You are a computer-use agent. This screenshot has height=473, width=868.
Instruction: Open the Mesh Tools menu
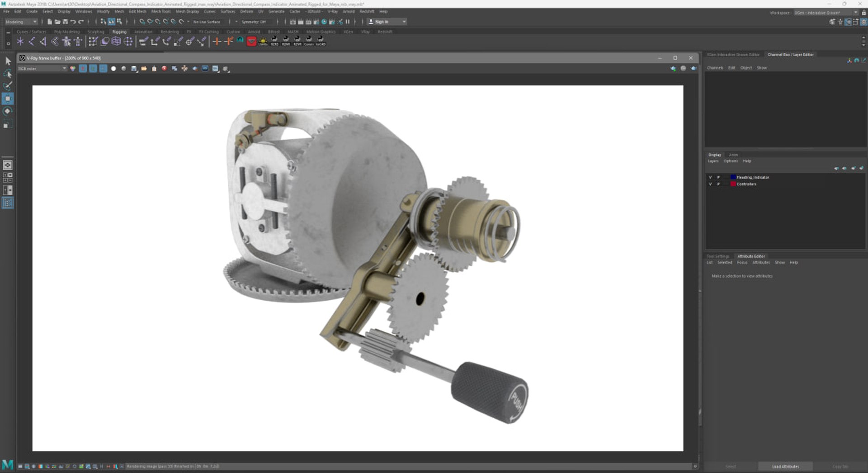pos(161,11)
